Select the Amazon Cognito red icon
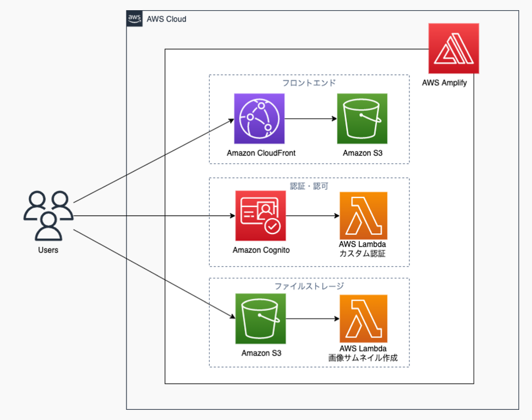 point(261,216)
